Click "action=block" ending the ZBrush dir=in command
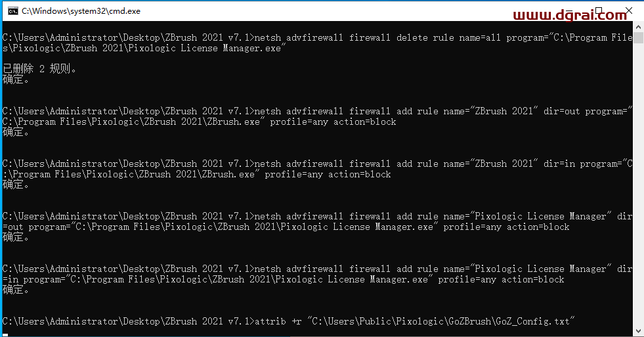 click(x=360, y=174)
